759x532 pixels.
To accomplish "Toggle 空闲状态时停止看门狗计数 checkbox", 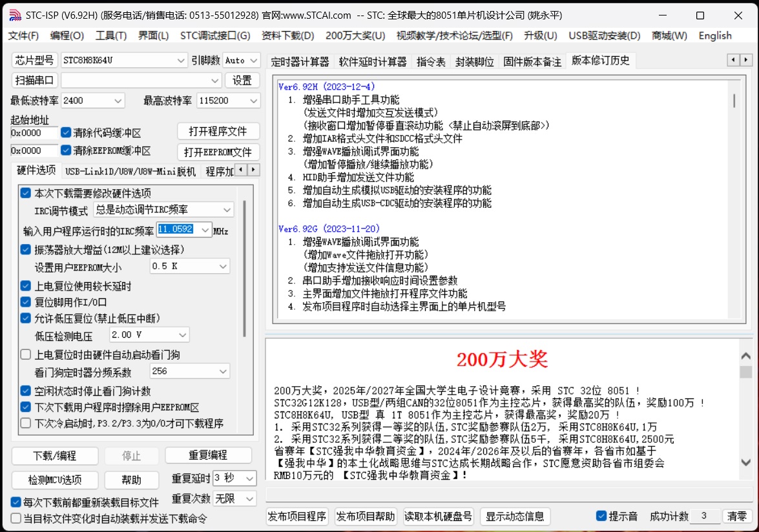I will (26, 391).
